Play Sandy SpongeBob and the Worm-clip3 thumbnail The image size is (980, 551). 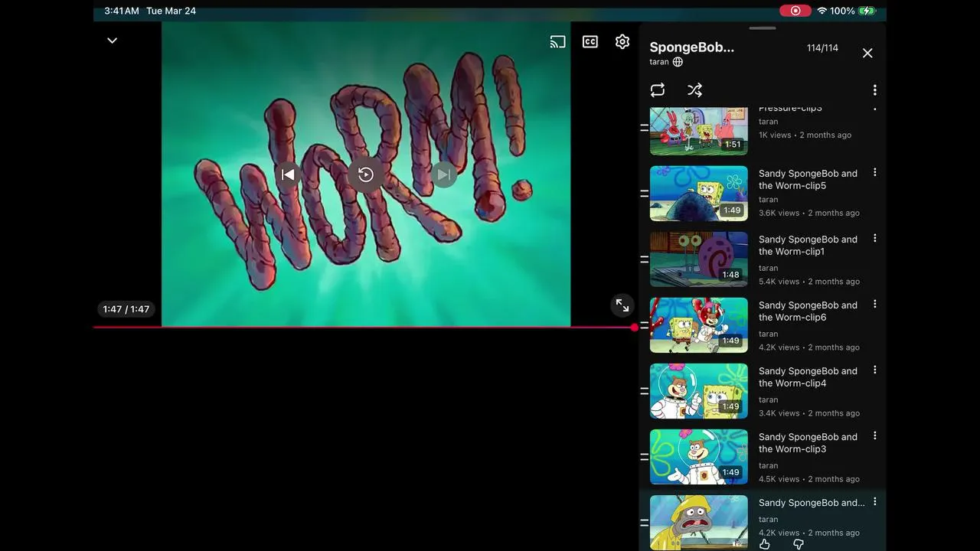coord(699,457)
